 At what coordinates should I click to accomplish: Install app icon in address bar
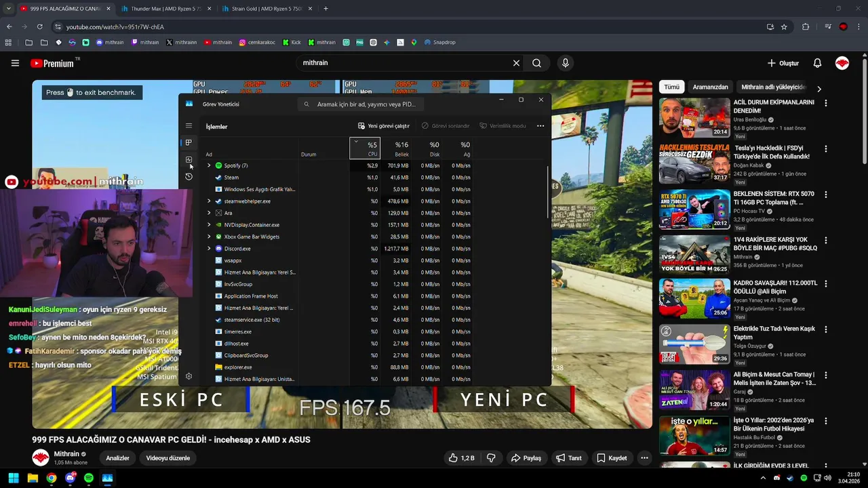(770, 26)
